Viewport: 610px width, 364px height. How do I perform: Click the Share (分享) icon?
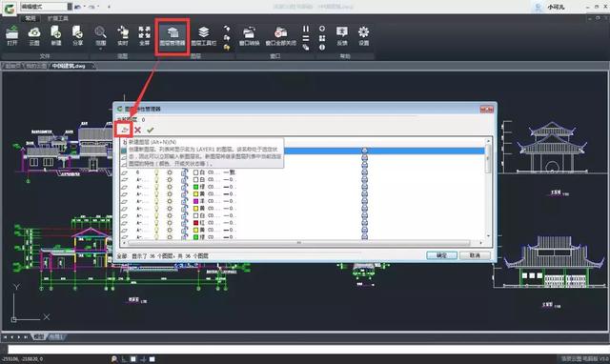pos(78,36)
